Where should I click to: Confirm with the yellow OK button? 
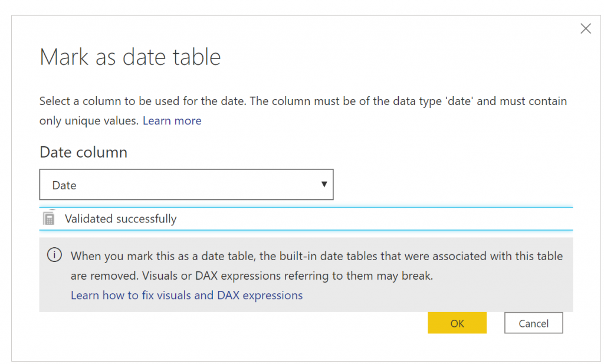click(457, 323)
